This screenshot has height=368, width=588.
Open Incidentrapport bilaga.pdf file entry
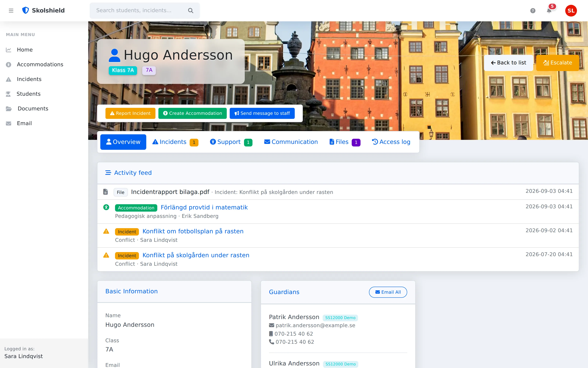[170, 192]
